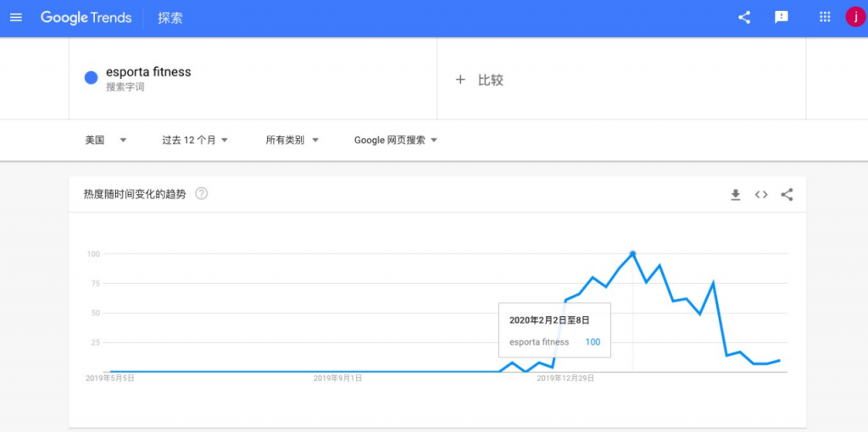Click the 搜索字词 label under the term

[x=125, y=87]
